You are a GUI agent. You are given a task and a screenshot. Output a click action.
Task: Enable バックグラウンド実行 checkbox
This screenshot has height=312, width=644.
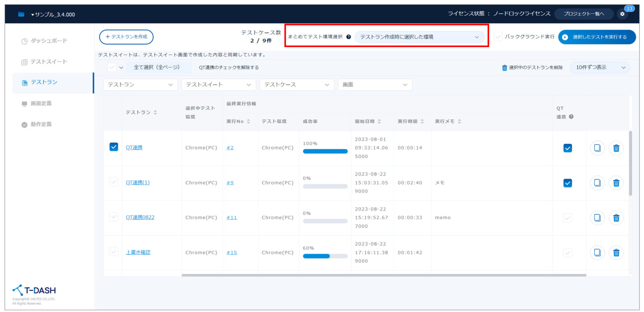coord(498,37)
